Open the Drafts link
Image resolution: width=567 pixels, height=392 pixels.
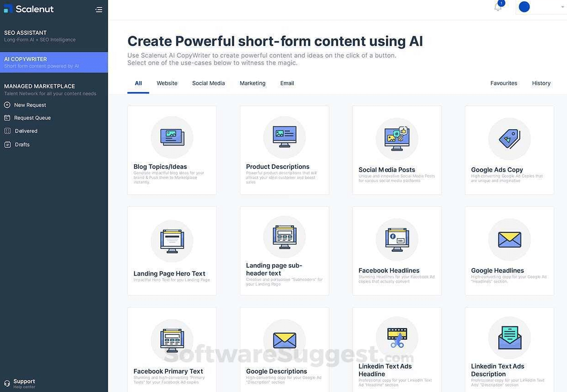(22, 145)
